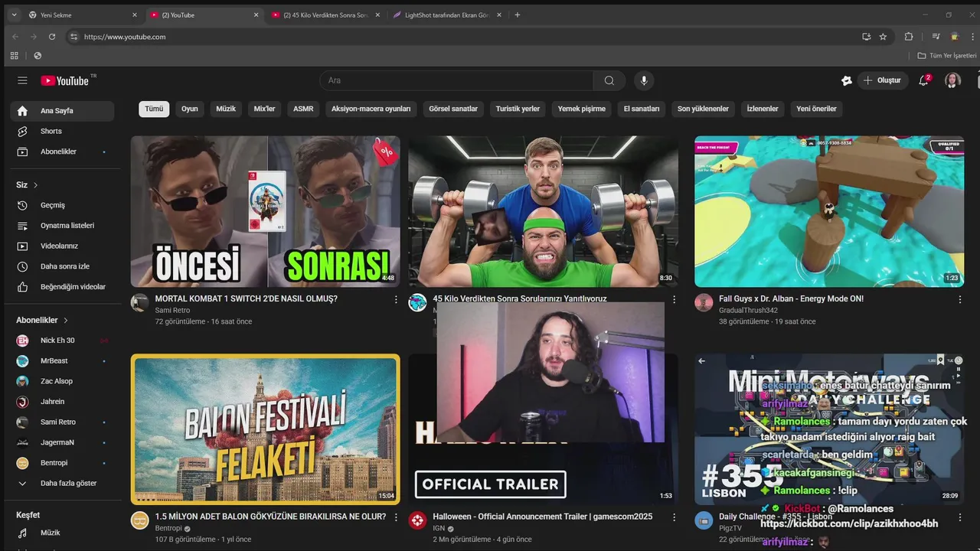
Task: Expand the Siz section chevron
Action: coord(35,185)
